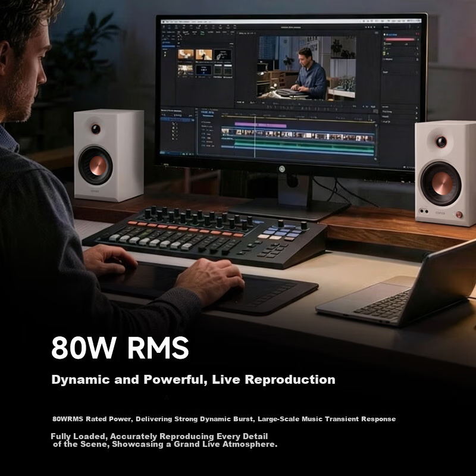
Task: Click the yellow bar above the timeline tracks
Action: click(x=299, y=118)
